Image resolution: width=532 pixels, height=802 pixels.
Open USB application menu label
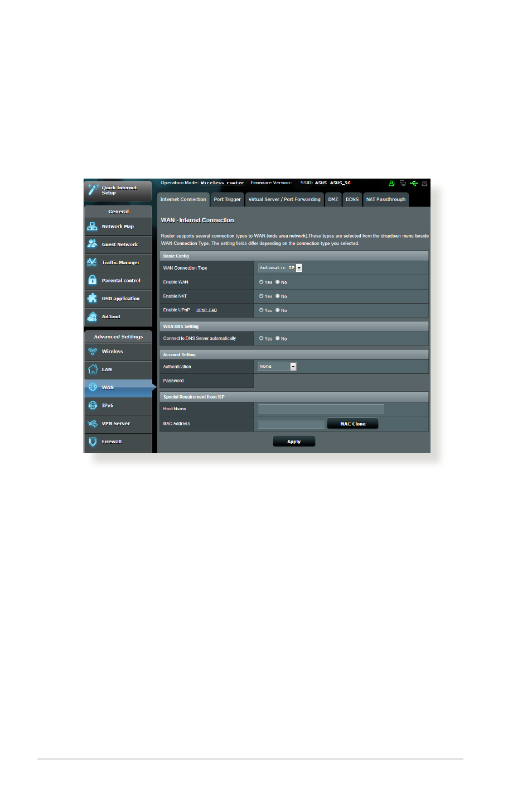(120, 299)
